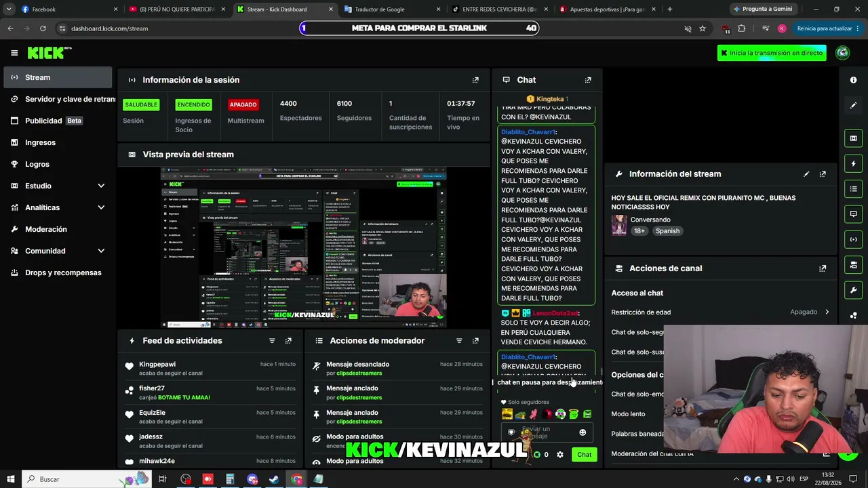Open the filter menu in Feed de actividades
868x488 pixels.
[x=272, y=341]
